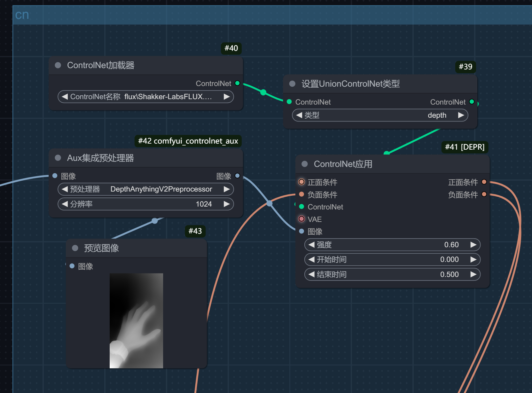Select the 设置UnionControlNet类型 node title

click(351, 84)
